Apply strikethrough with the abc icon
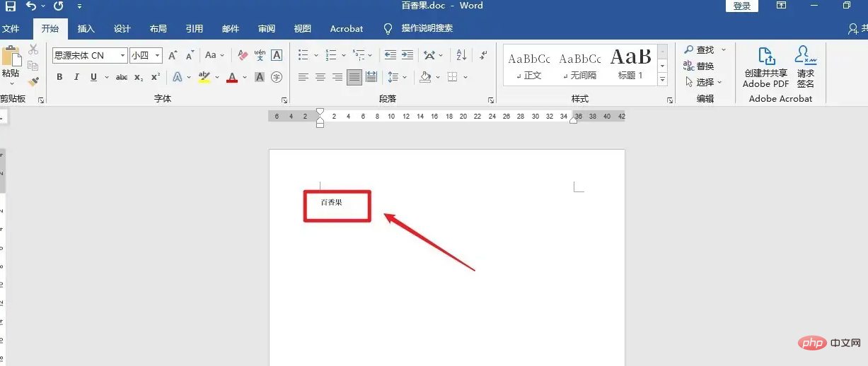Screen dimensions: 868x366 (x=122, y=77)
